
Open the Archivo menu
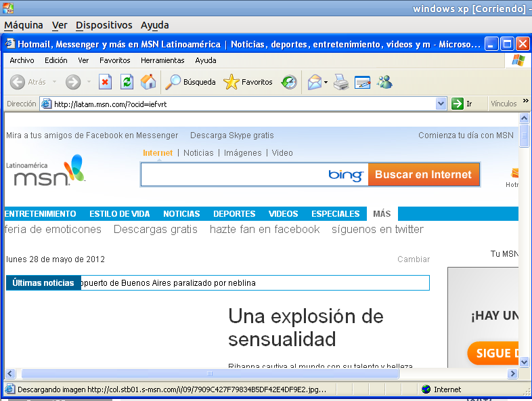pos(22,60)
